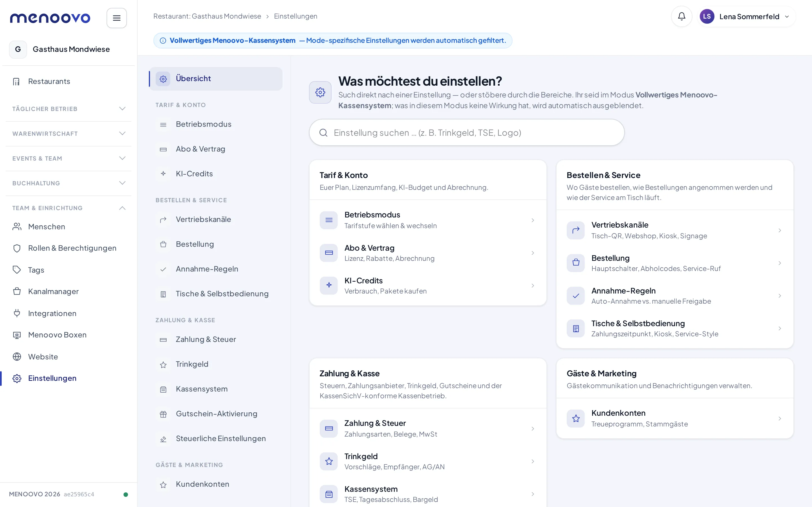Click the KI-Credits sparkle icon in overview card
The height and width of the screenshot is (507, 812).
click(x=329, y=285)
